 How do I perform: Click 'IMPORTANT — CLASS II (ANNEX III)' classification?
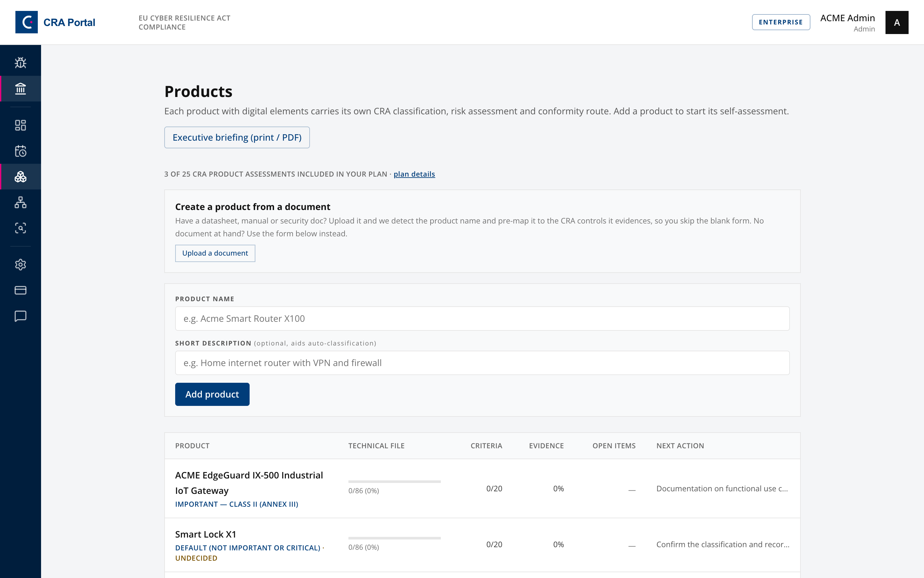point(237,504)
